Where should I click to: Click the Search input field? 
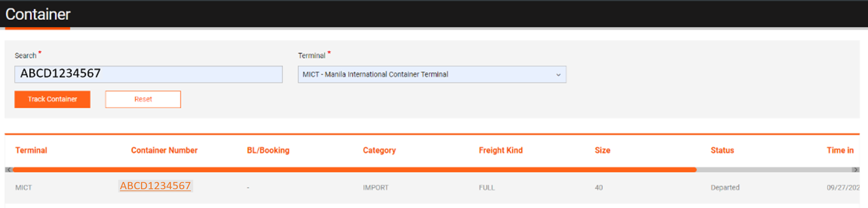tap(148, 74)
